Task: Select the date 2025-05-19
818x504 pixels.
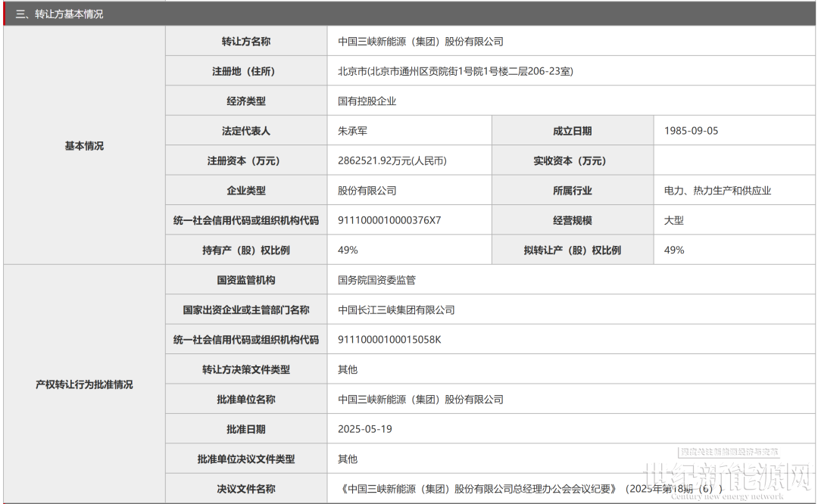Action: pos(364,429)
